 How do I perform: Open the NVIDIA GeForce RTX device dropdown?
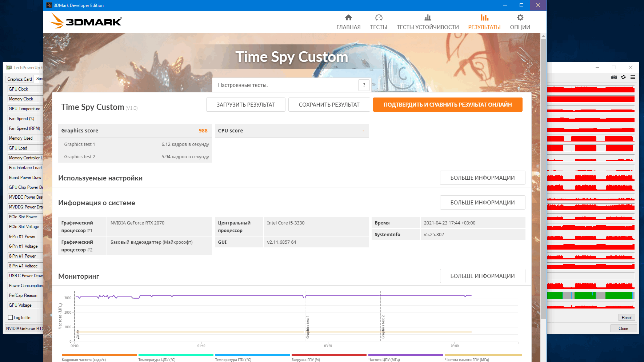point(24,329)
